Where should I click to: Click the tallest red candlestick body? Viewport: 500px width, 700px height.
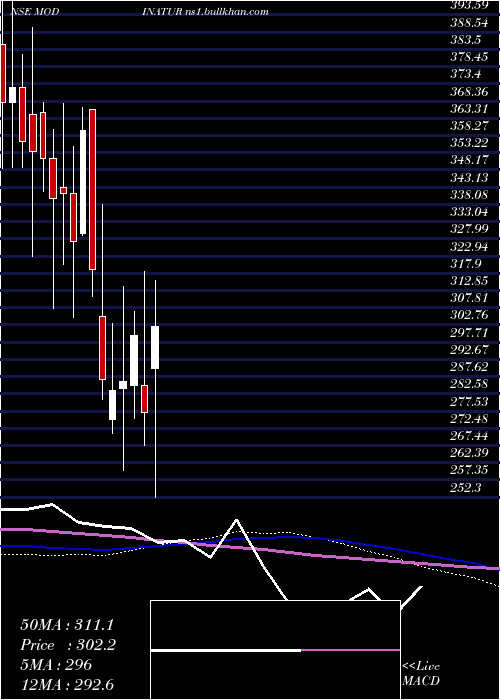coord(92,189)
